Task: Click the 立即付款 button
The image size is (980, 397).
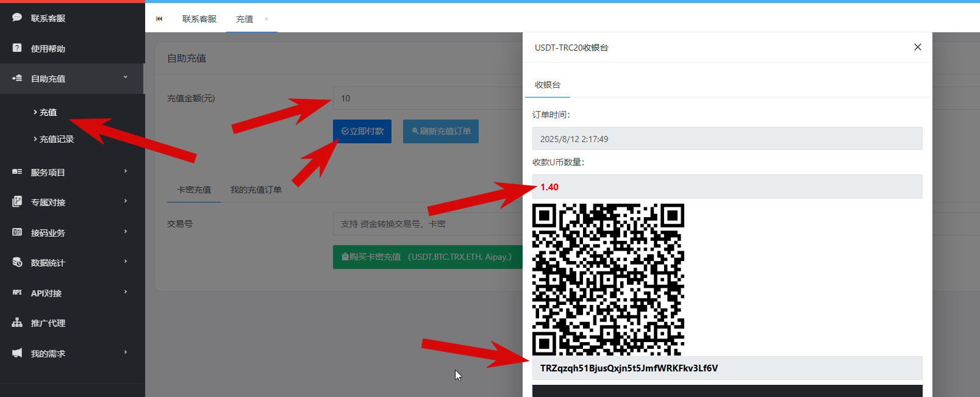Action: [362, 131]
